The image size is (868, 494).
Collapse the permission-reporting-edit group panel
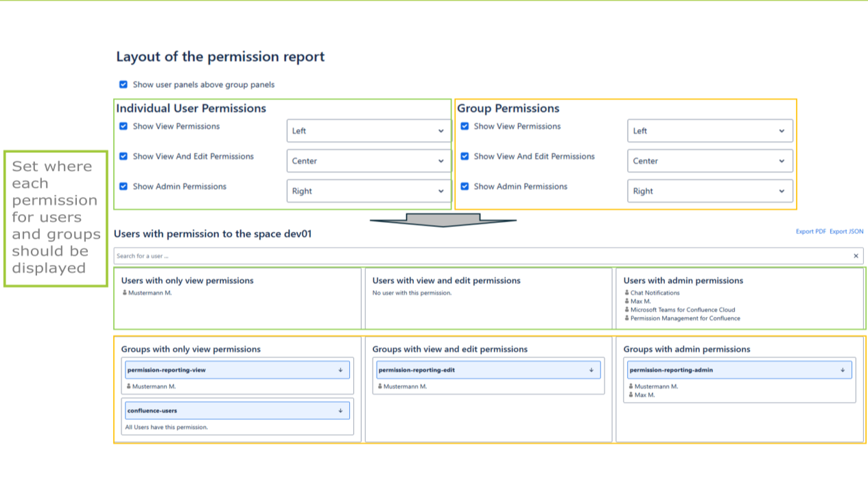point(489,370)
